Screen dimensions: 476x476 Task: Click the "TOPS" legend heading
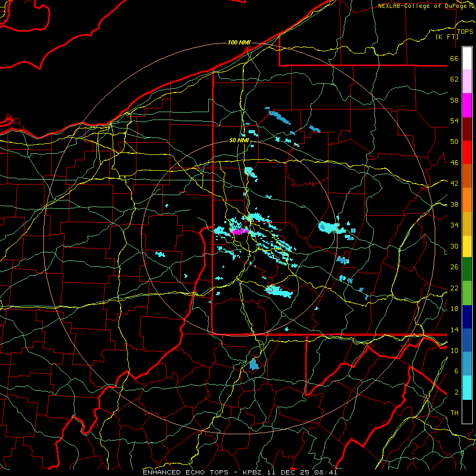pyautogui.click(x=465, y=32)
